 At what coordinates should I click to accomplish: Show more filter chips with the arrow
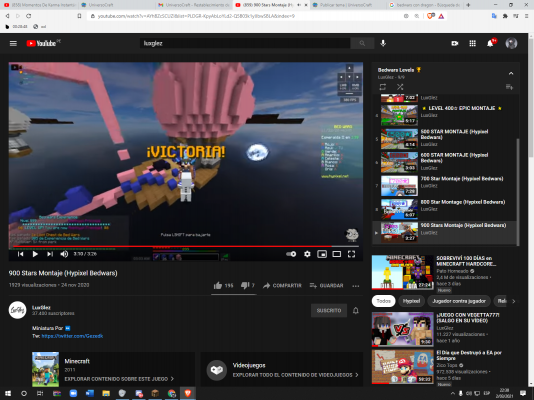(x=514, y=301)
